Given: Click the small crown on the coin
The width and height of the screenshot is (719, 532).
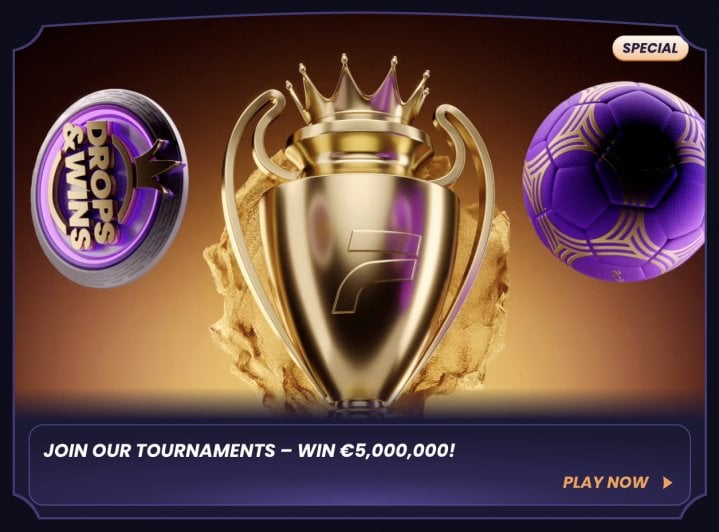Looking at the screenshot, I should coord(158,165).
